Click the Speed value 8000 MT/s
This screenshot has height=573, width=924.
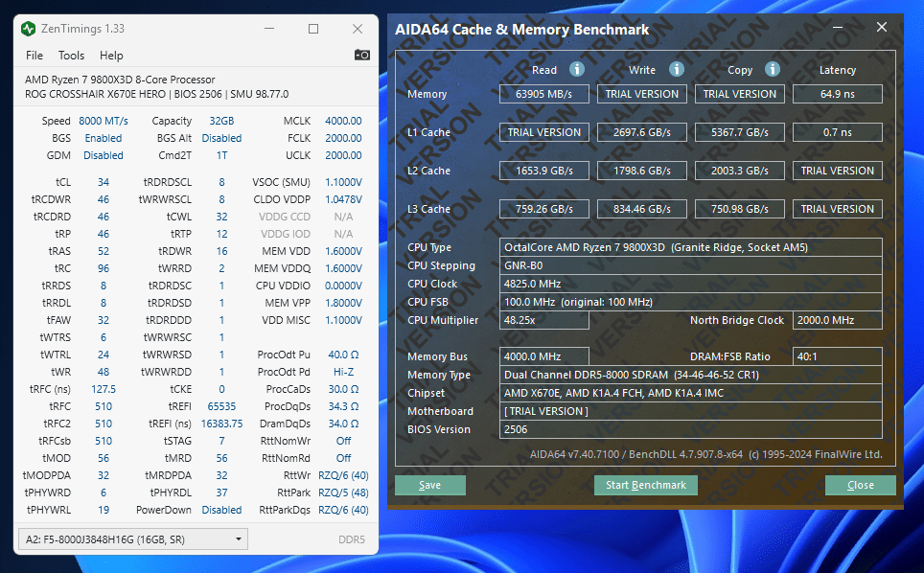104,121
